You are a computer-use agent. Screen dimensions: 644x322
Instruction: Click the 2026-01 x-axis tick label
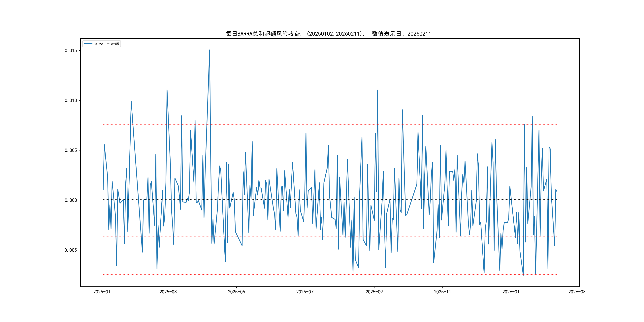click(x=511, y=292)
